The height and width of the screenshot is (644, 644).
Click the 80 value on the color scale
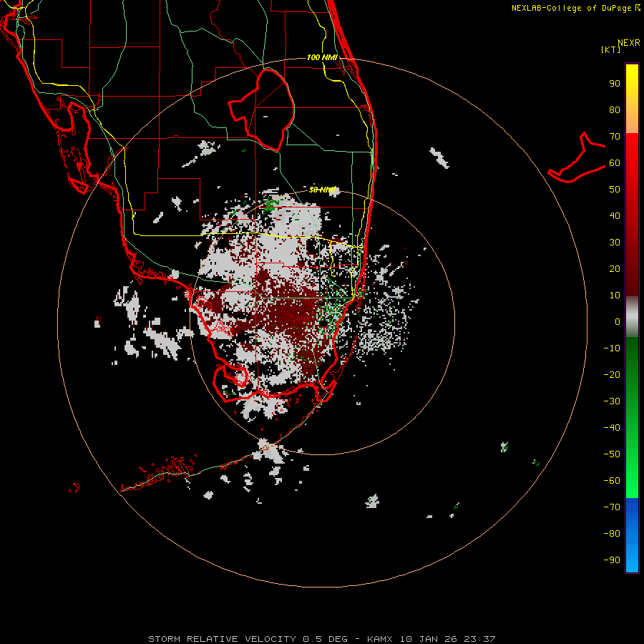[615, 110]
